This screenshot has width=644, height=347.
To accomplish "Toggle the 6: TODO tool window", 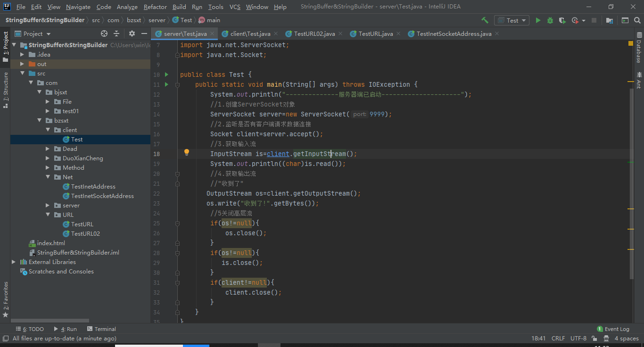I will [x=30, y=329].
